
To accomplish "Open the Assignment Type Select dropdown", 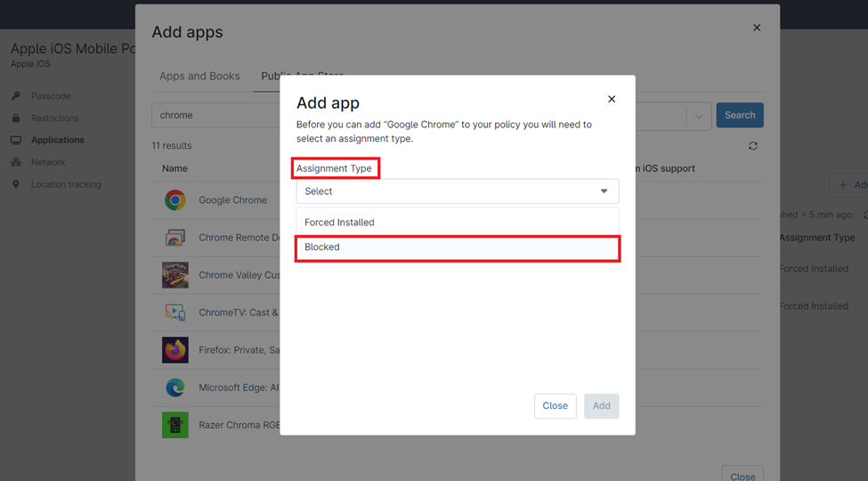I will click(x=458, y=192).
